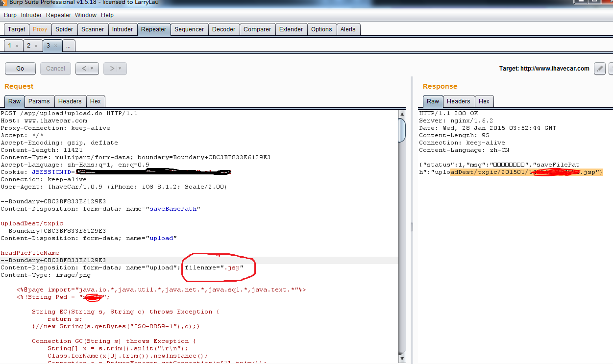Show the request Hex tab
The height and width of the screenshot is (364, 613).
[96, 101]
